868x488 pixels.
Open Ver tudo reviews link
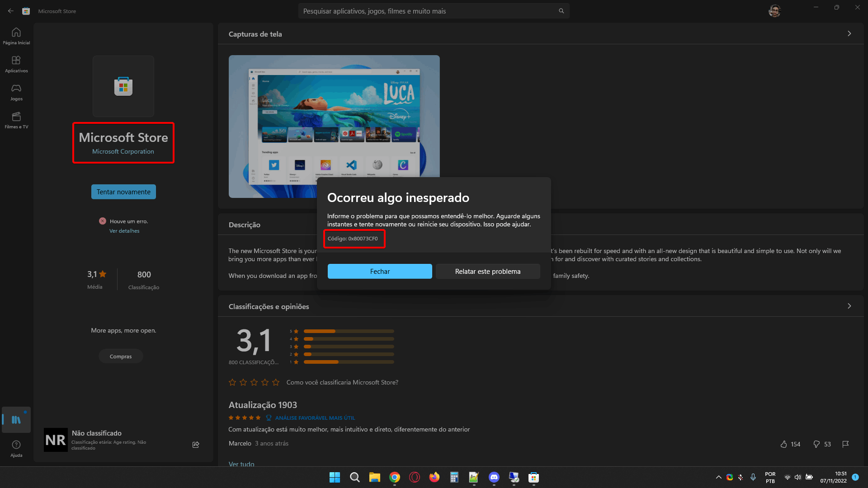[241, 464]
